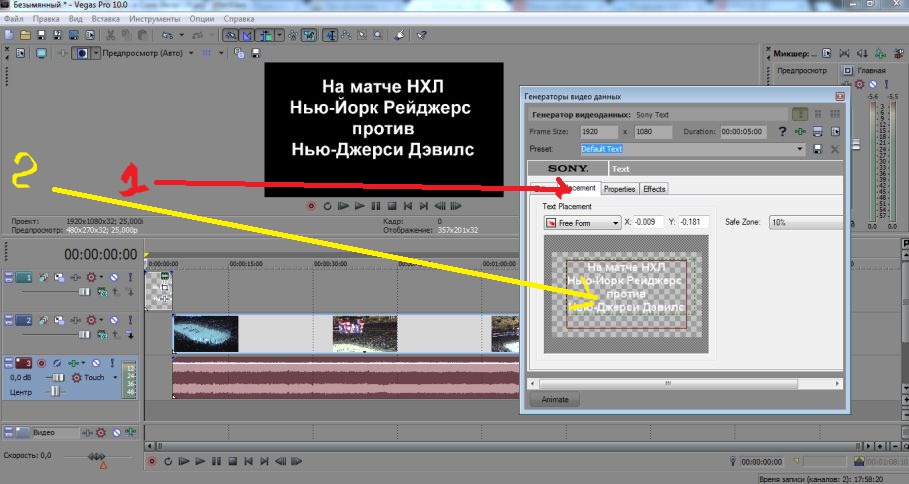Stop playback under the preview window

[x=392, y=206]
